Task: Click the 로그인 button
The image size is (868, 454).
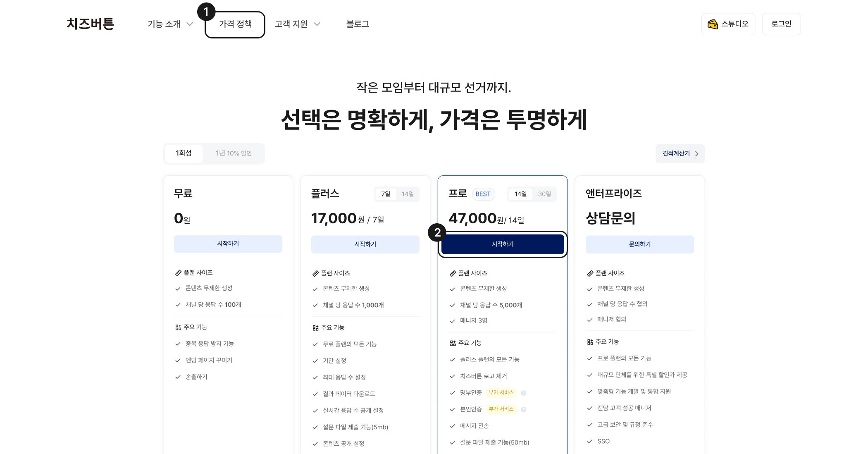Action: (x=781, y=24)
